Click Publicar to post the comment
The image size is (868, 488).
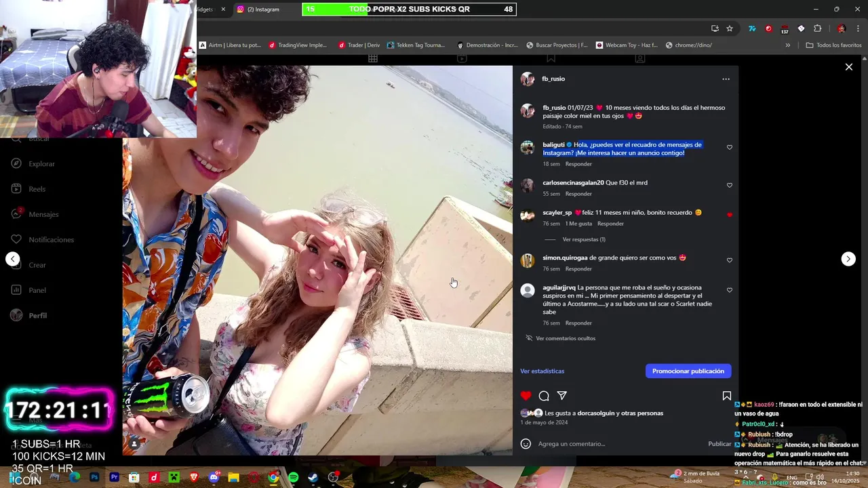719,444
